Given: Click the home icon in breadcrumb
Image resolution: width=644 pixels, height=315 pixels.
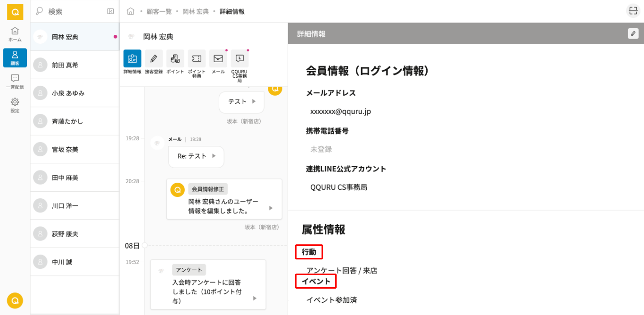Looking at the screenshot, I should pyautogui.click(x=131, y=11).
